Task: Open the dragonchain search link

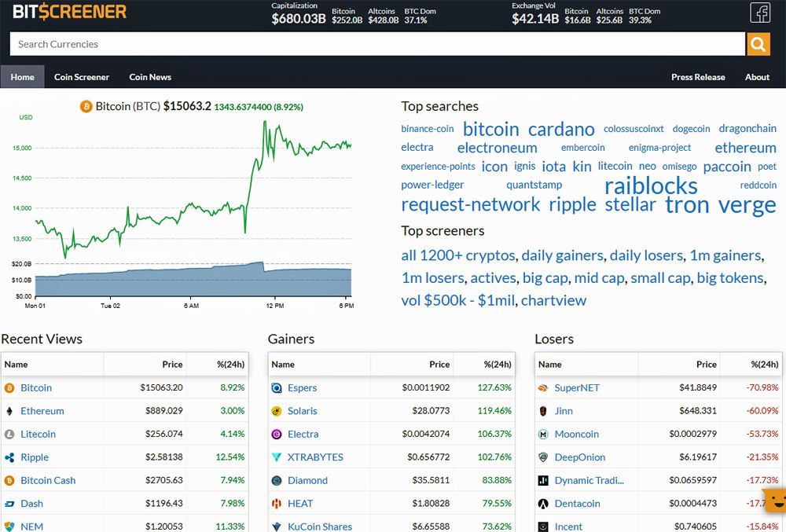Action: click(x=747, y=128)
